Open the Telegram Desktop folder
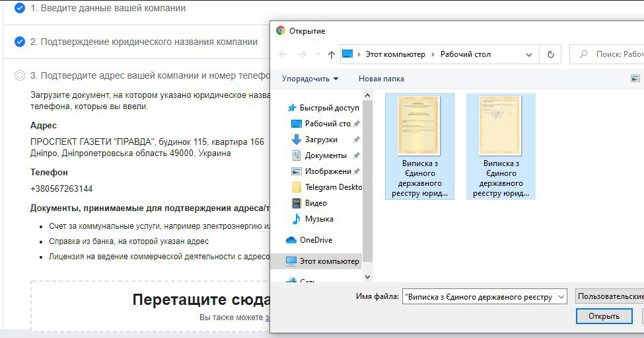Viewport: 644px width, 338px height. [x=333, y=187]
